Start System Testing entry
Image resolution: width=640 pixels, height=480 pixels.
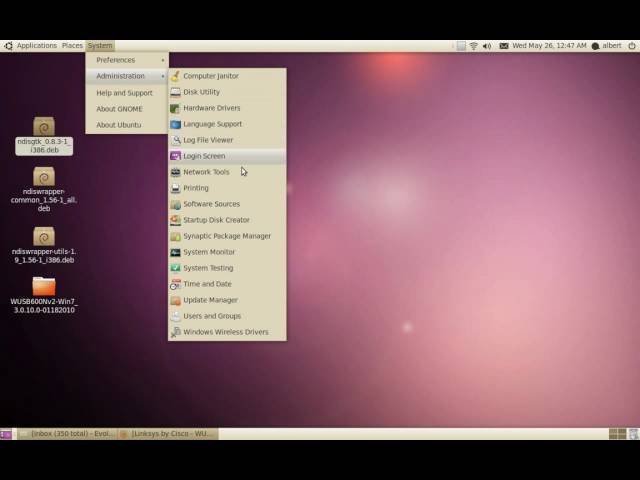pyautogui.click(x=227, y=268)
